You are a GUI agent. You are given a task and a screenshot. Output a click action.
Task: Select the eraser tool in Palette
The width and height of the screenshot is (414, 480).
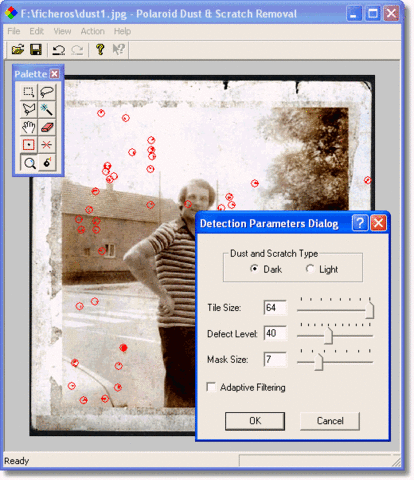tap(47, 127)
